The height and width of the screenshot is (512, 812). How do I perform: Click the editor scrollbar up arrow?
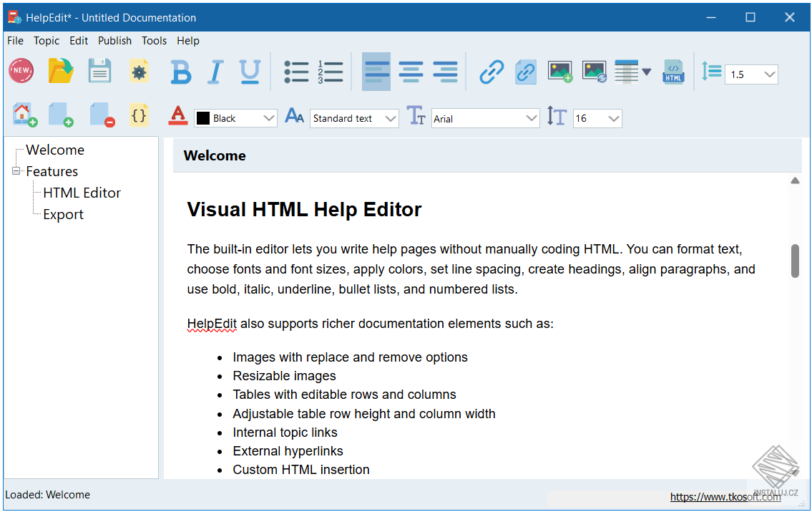[x=795, y=181]
